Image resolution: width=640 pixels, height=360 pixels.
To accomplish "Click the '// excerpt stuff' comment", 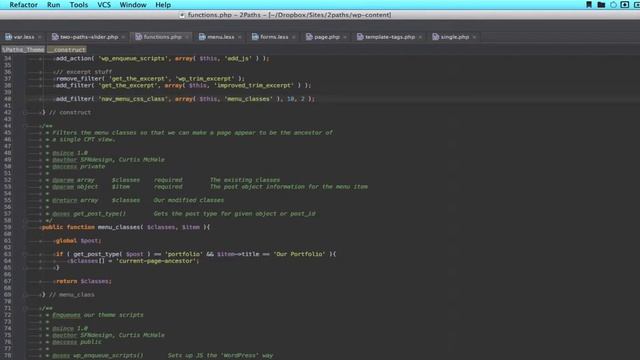I will click(x=84, y=72).
